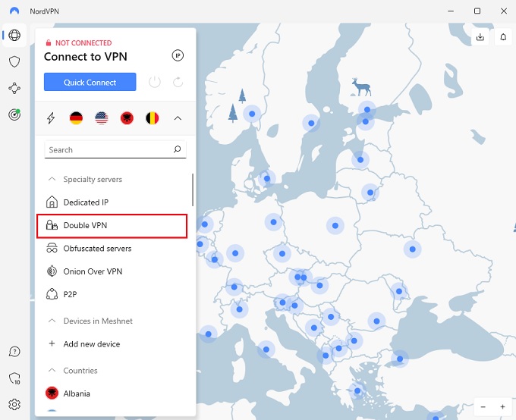Collapse the Countries section
Image resolution: width=516 pixels, height=420 pixels.
[52, 370]
